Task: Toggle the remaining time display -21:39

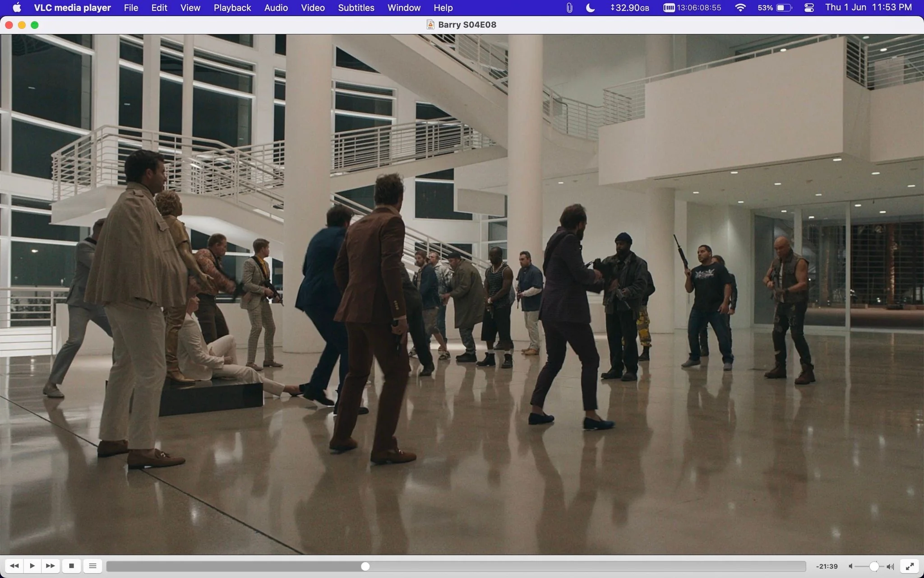Action: point(827,566)
